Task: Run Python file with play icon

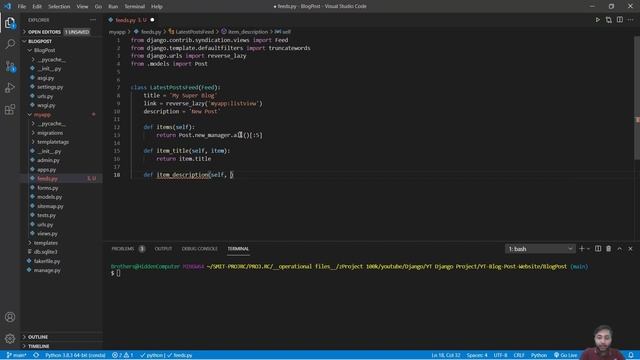Action: click(x=597, y=20)
